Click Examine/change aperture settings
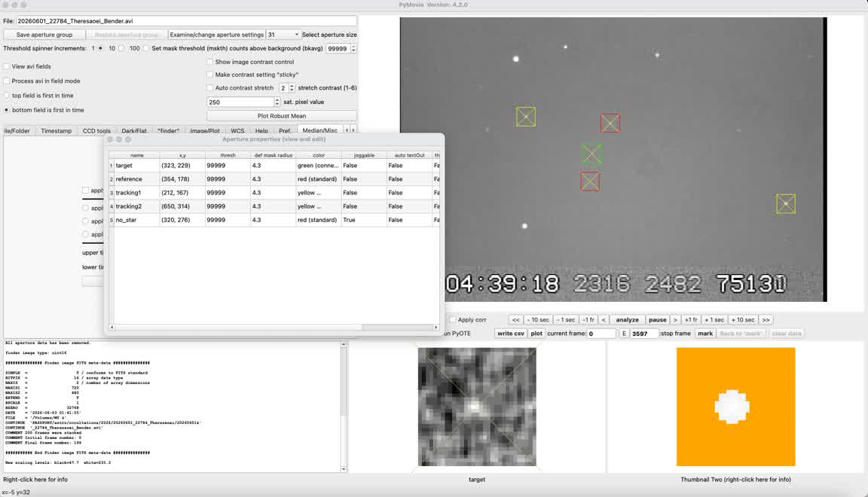868x497 pixels. [216, 35]
